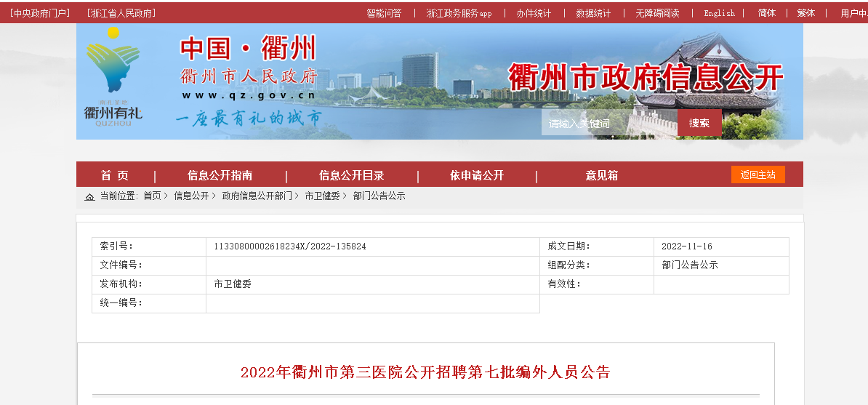
Task: Enable 无障碍阅读 mode
Action: (x=657, y=13)
